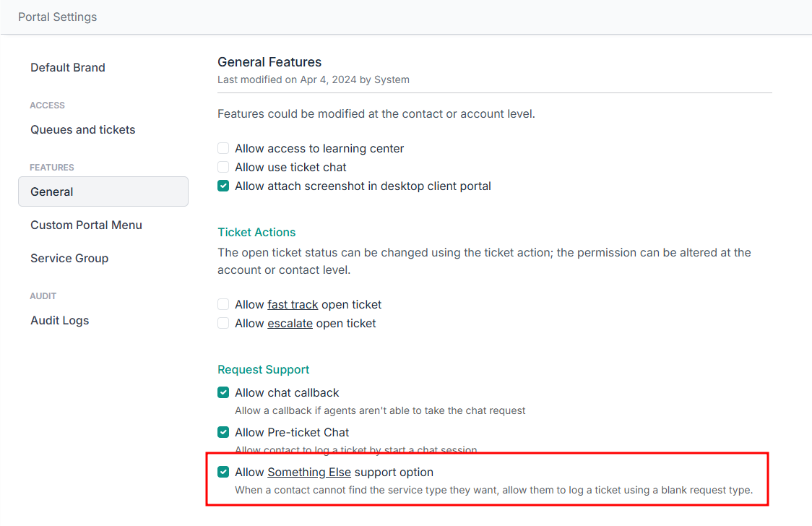Open the underlined Something Else link
This screenshot has width=812, height=526.
[309, 472]
